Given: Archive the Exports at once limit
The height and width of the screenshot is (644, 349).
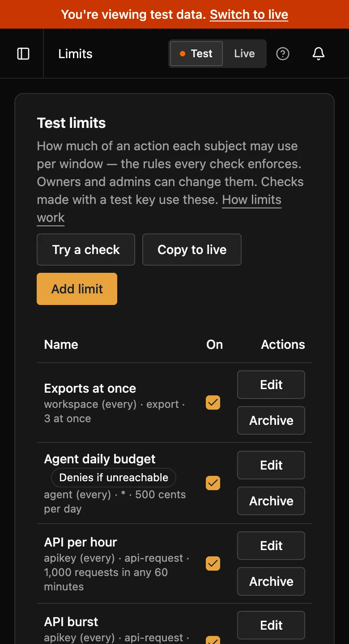Looking at the screenshot, I should coord(271,420).
